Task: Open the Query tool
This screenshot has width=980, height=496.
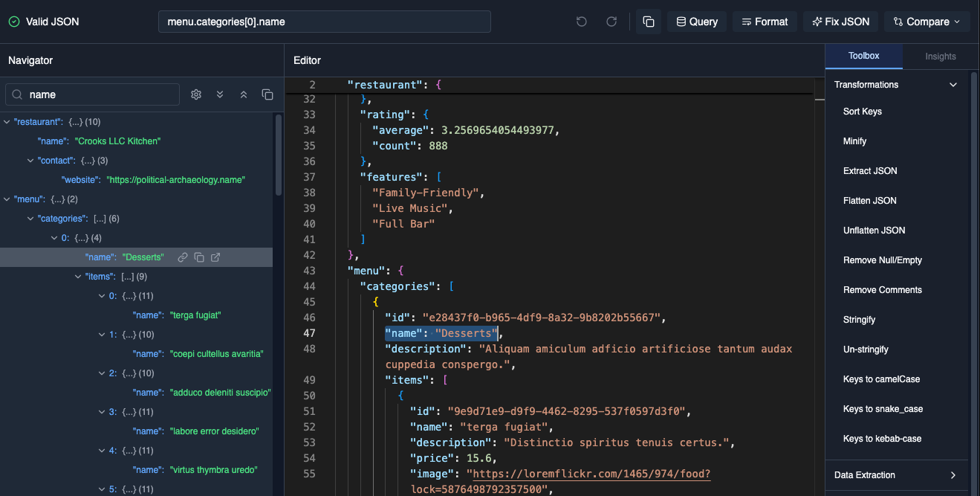Action: pos(695,22)
